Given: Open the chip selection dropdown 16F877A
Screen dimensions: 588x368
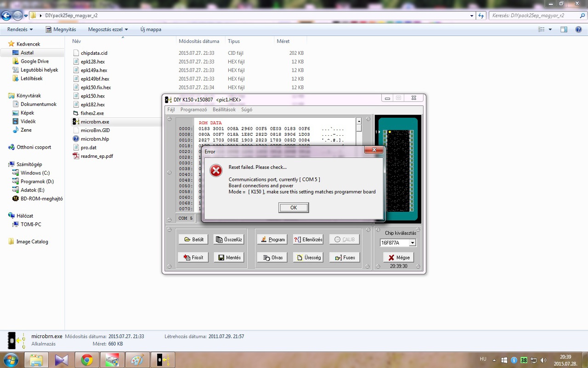Looking at the screenshot, I should [x=412, y=243].
